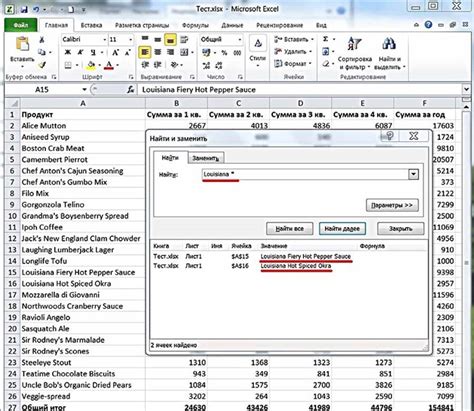Viewport: 474px width, 411px height.
Task: Toggle bold (Ж) formatting
Action: (x=68, y=52)
